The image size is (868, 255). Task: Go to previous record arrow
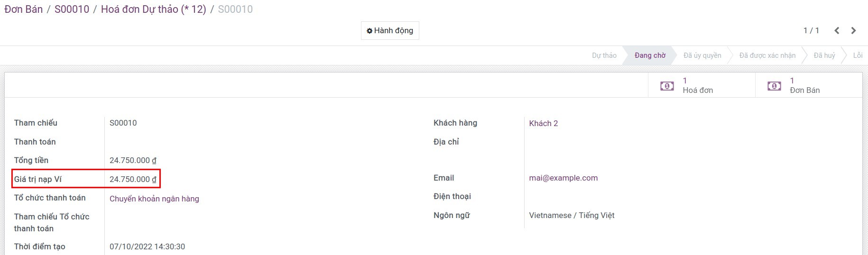pos(837,31)
